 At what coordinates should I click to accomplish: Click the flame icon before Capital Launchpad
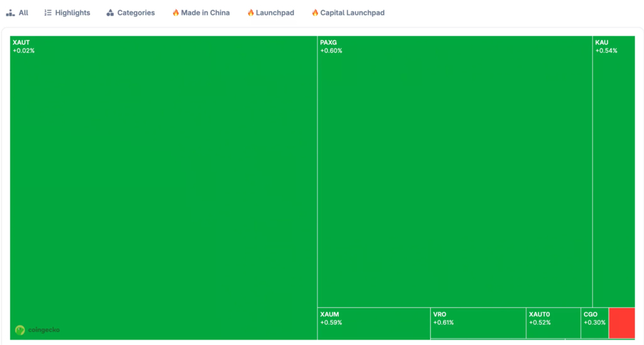tap(315, 13)
